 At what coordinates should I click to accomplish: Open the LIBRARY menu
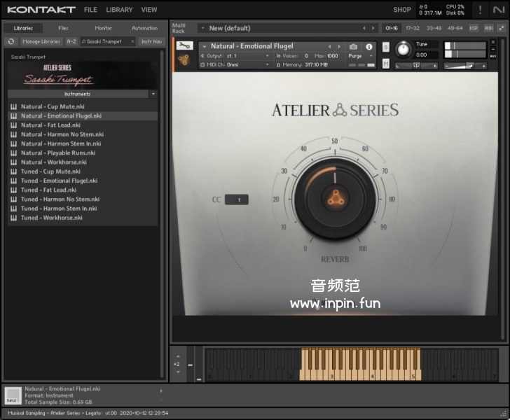point(119,10)
